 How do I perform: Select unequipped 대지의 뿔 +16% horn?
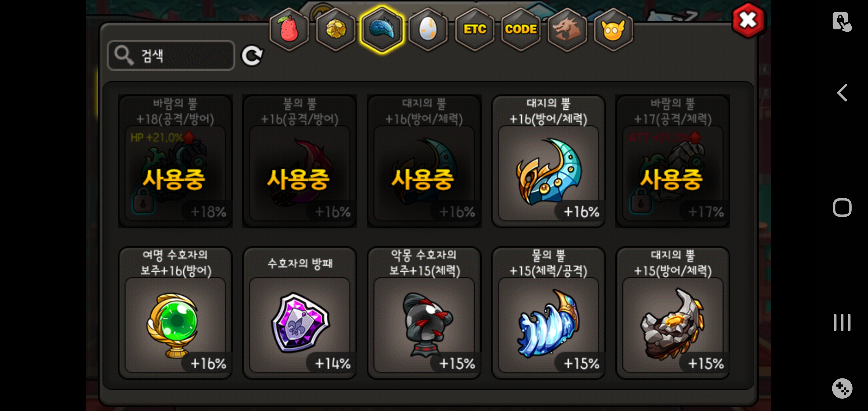[x=548, y=161]
